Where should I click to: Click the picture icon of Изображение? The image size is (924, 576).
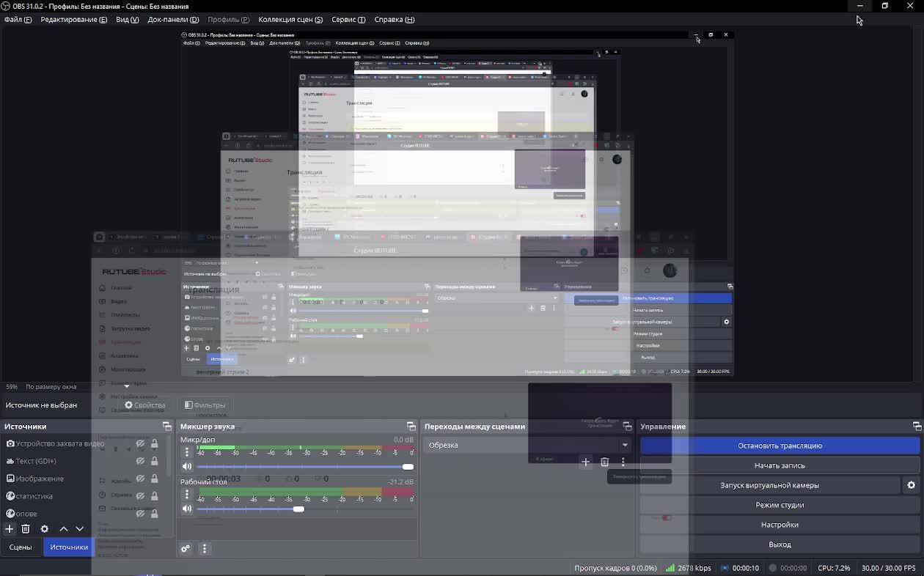click(x=10, y=479)
